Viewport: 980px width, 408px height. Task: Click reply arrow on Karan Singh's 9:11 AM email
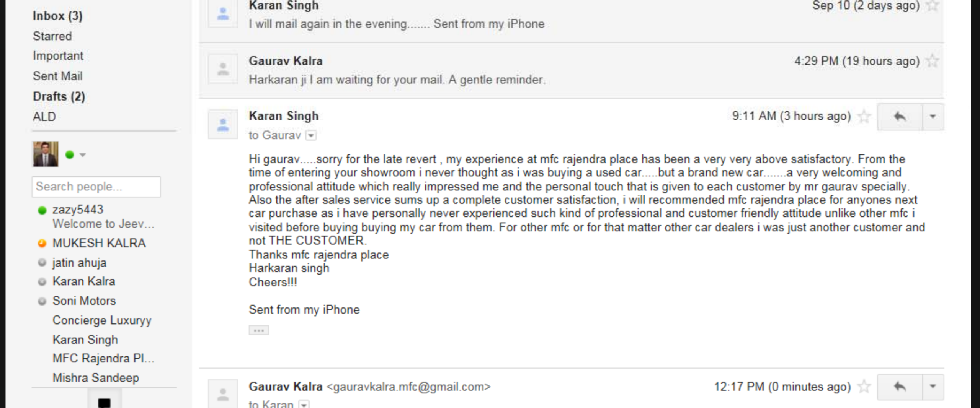click(x=900, y=117)
